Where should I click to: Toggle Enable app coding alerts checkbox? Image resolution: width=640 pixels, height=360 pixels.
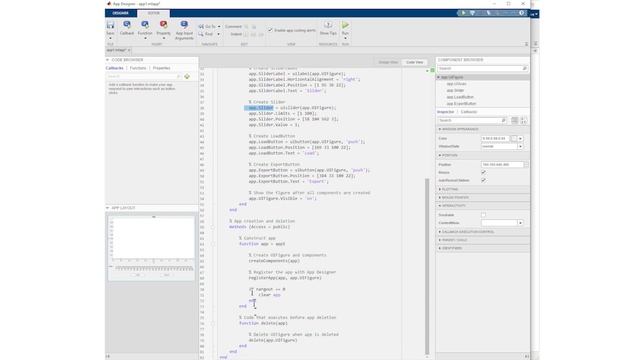tap(270, 30)
